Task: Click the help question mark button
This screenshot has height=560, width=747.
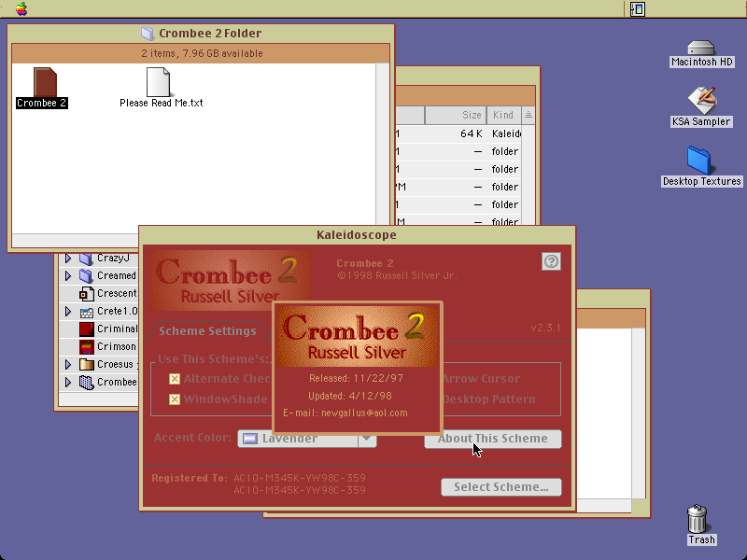Action: (x=551, y=261)
